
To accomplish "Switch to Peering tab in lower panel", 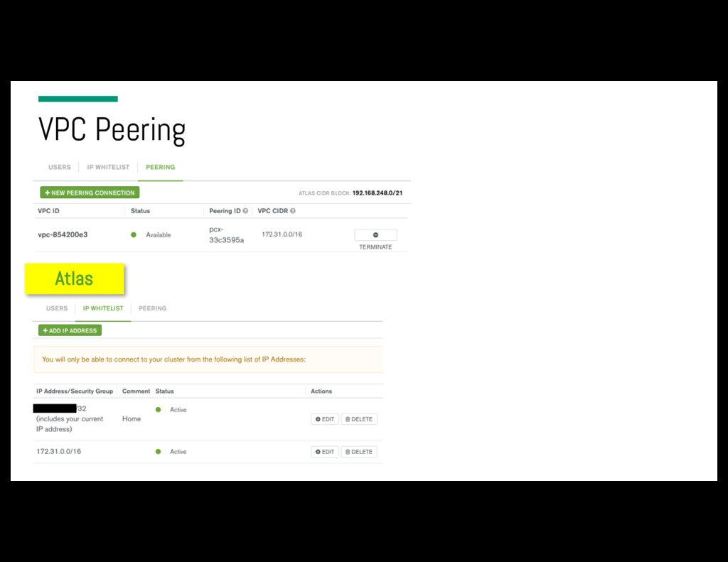I will (x=152, y=308).
